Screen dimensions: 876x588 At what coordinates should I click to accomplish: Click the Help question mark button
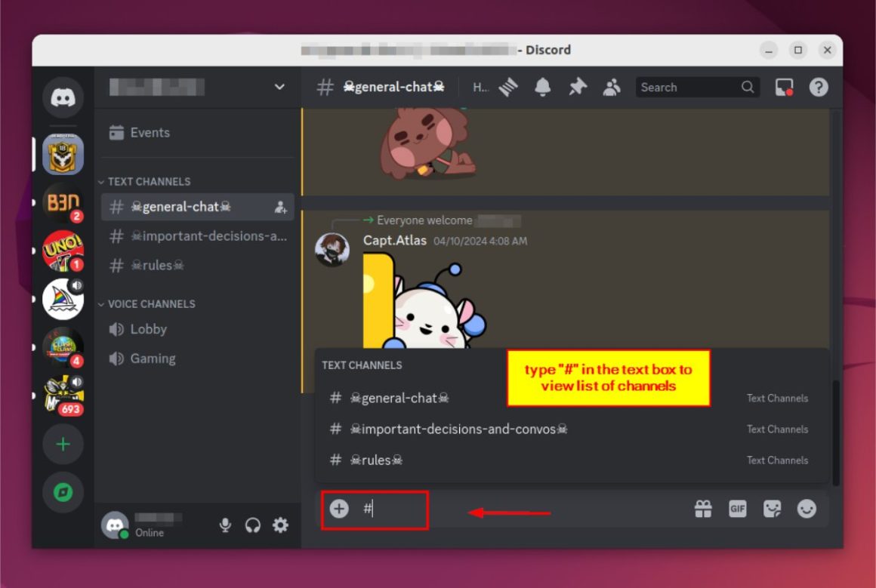(x=819, y=87)
